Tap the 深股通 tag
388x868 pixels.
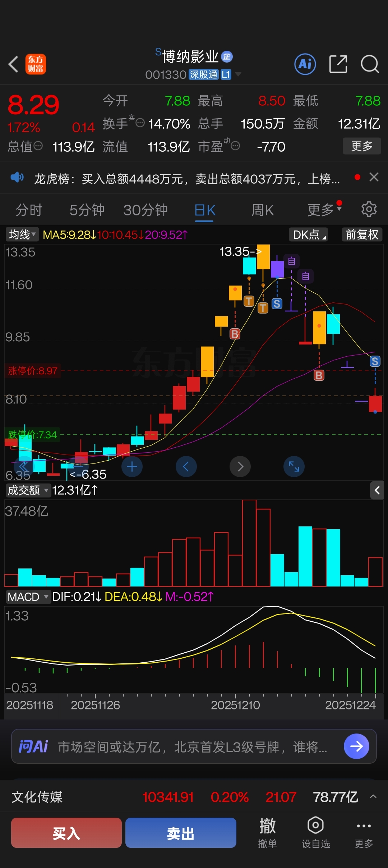[x=203, y=74]
